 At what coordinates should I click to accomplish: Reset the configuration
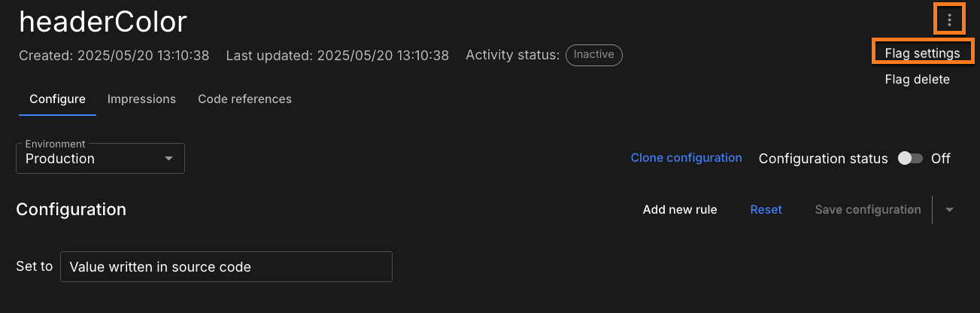click(x=766, y=210)
